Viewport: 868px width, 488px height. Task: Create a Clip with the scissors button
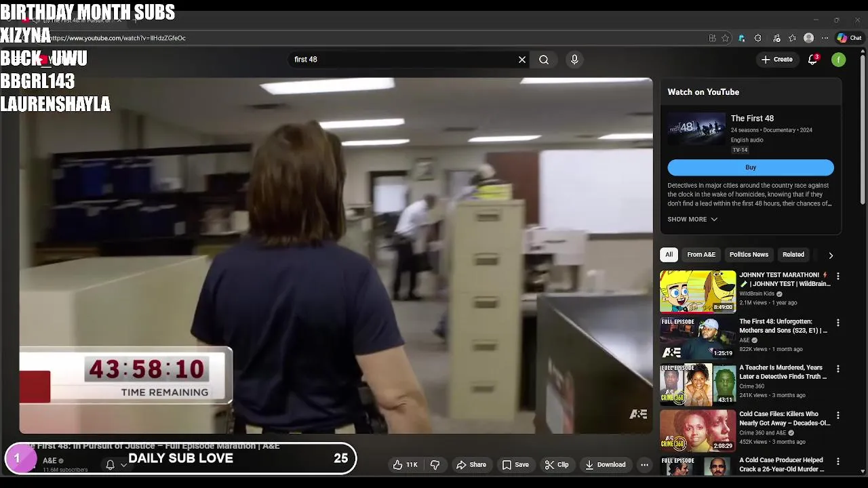tap(556, 465)
